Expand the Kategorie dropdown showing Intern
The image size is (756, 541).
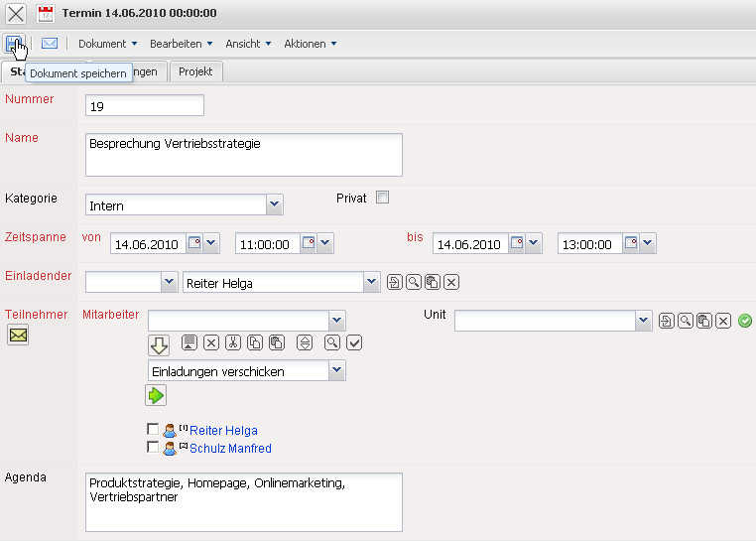pos(275,205)
